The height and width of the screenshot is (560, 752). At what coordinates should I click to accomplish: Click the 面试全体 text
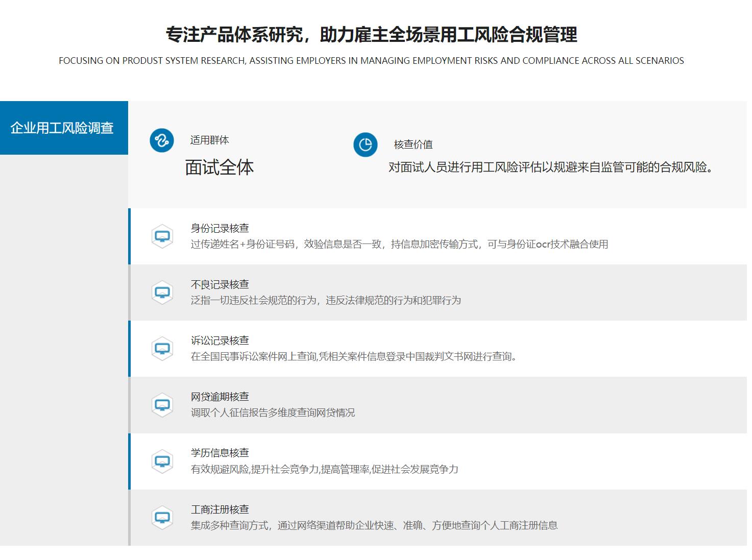220,167
